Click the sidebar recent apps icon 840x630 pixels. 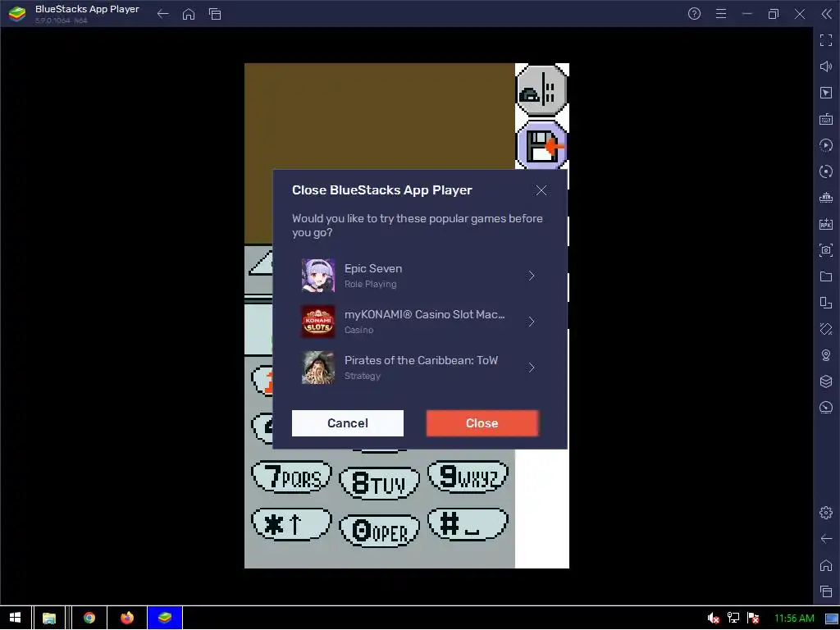coord(826,591)
